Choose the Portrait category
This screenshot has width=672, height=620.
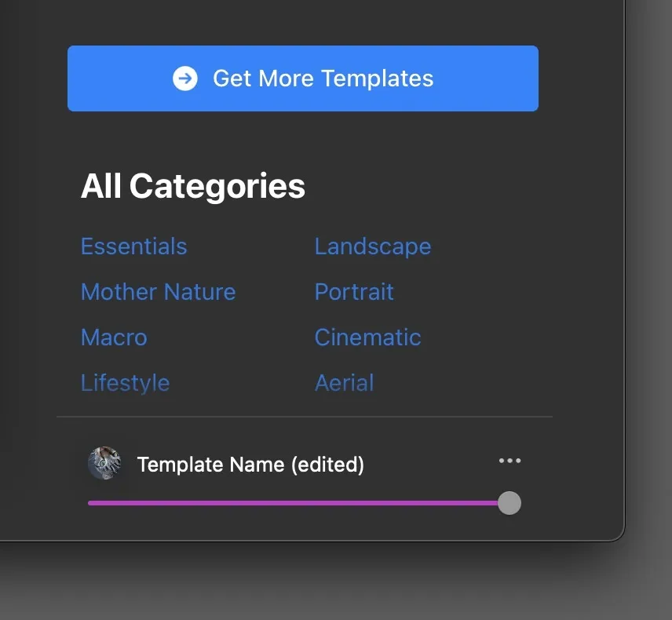[x=354, y=292]
